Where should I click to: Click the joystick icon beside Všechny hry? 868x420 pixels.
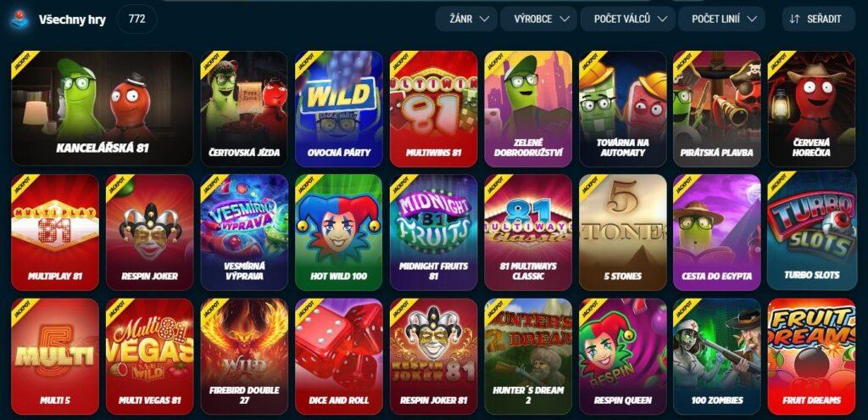coord(20,19)
